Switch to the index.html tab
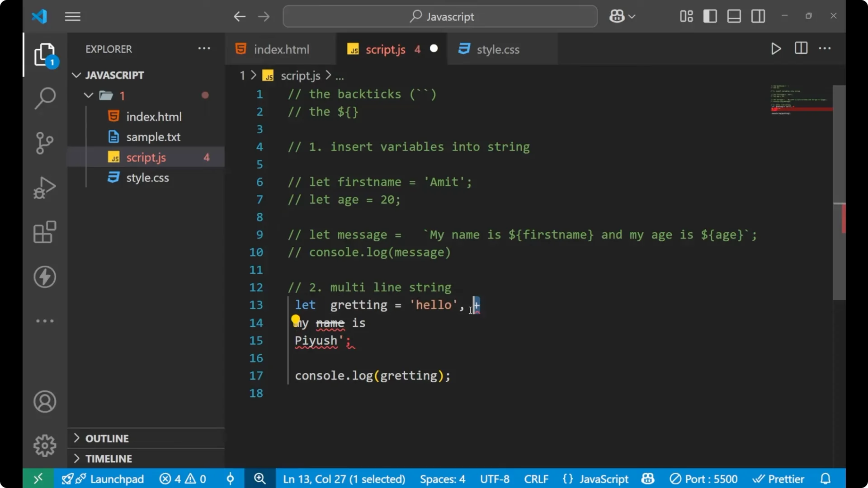The width and height of the screenshot is (868, 488). (x=280, y=49)
